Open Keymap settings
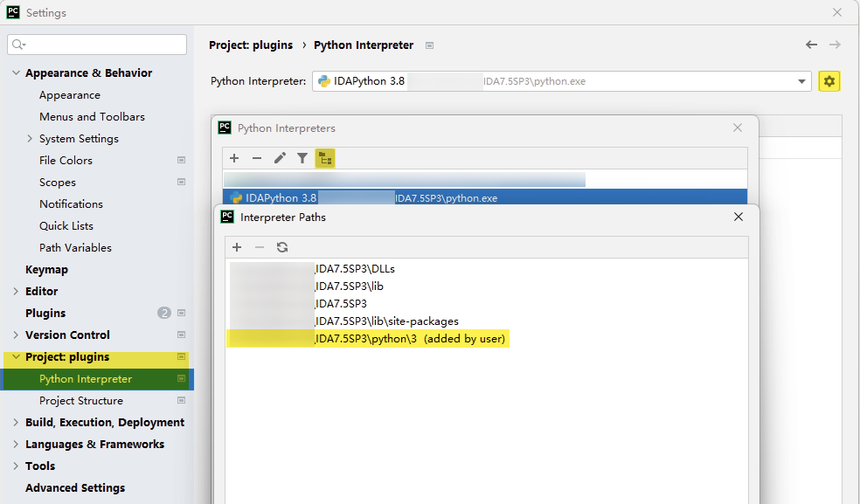860x504 pixels. (46, 270)
